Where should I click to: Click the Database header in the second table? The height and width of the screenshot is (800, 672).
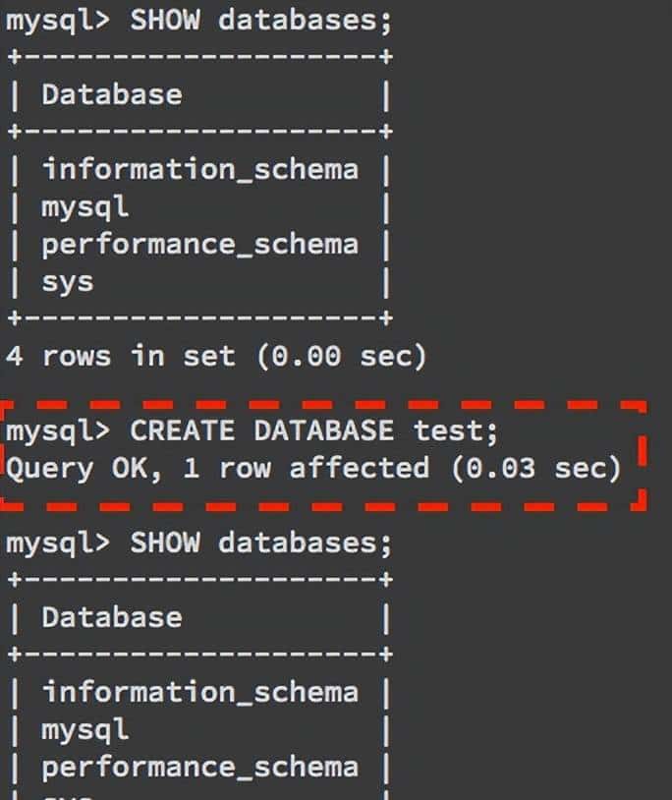pyautogui.click(x=111, y=617)
